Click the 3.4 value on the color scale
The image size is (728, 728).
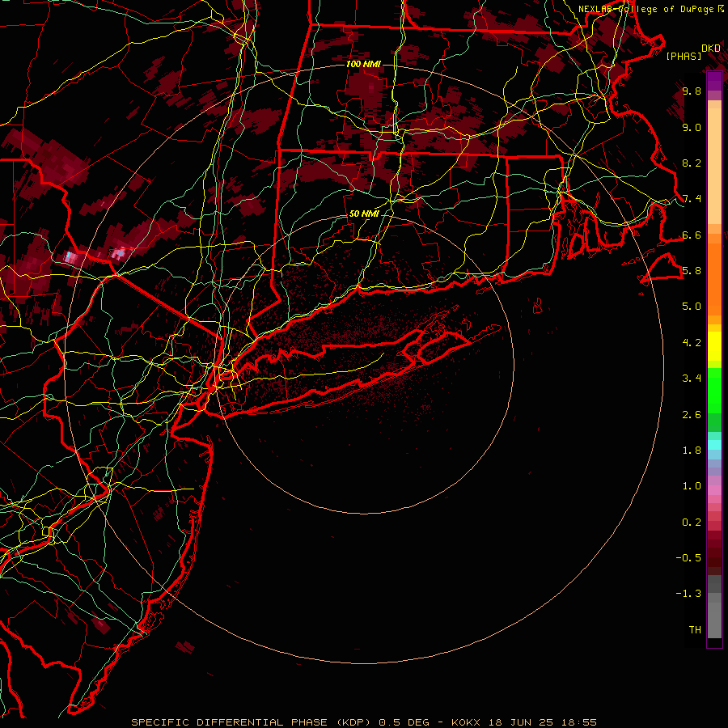692,379
